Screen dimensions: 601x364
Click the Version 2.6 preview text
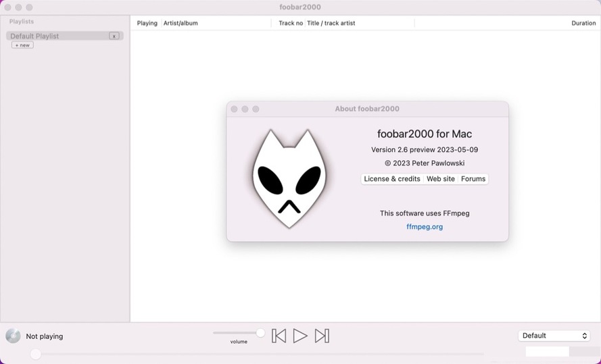425,150
